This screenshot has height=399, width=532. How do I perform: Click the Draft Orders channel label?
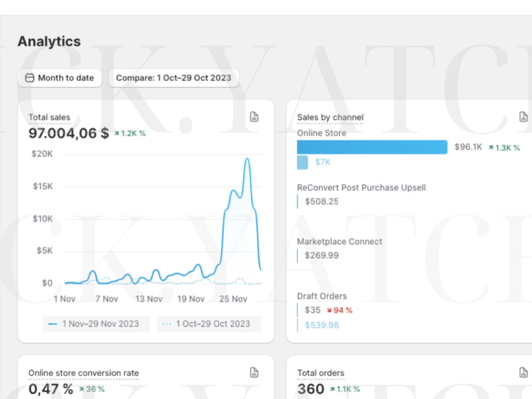(322, 296)
